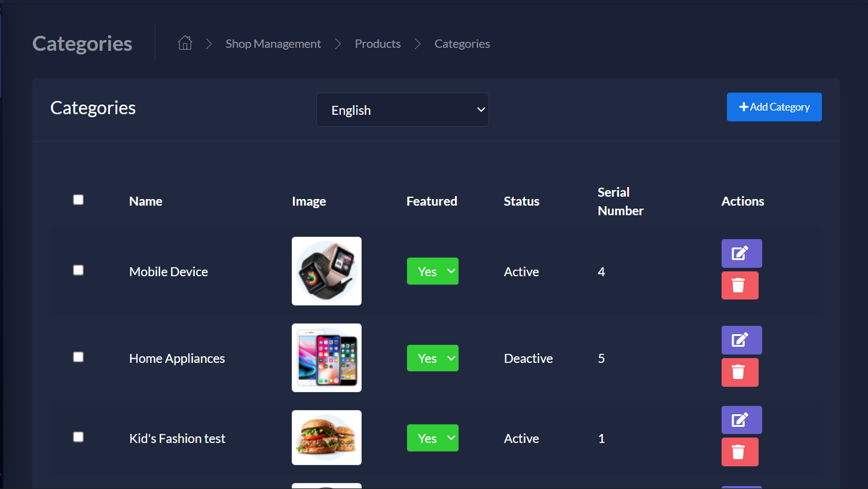Click the home icon in the breadcrumb
The width and height of the screenshot is (868, 489).
185,43
